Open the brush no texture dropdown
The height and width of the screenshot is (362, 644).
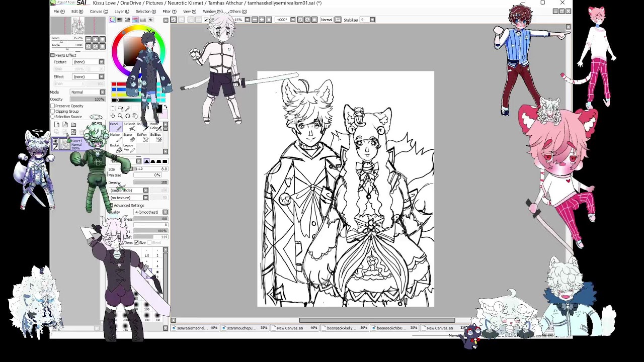pos(129,198)
